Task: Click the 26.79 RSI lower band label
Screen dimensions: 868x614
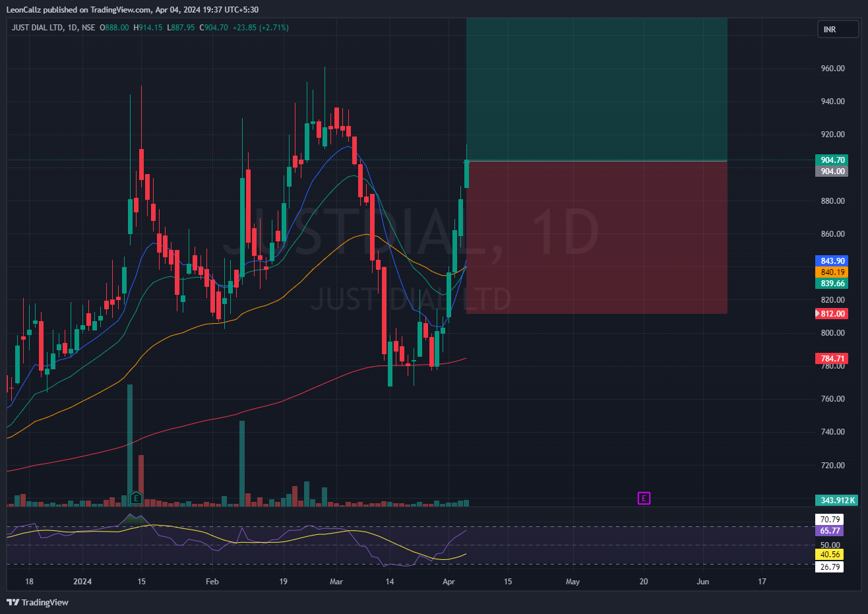Action: (830, 567)
